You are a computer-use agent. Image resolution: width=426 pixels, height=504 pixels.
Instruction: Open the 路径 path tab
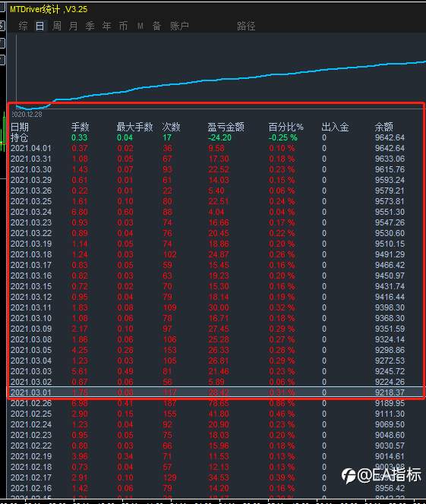coord(246,26)
